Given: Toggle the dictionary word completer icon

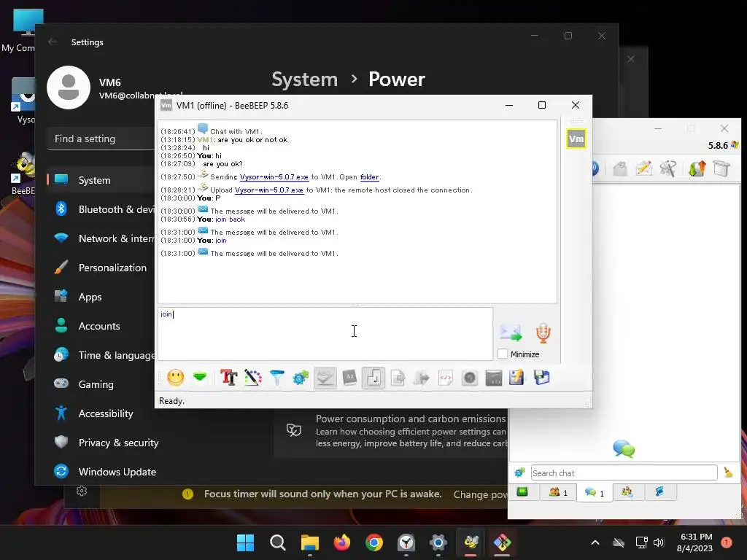Looking at the screenshot, I should tap(349, 378).
